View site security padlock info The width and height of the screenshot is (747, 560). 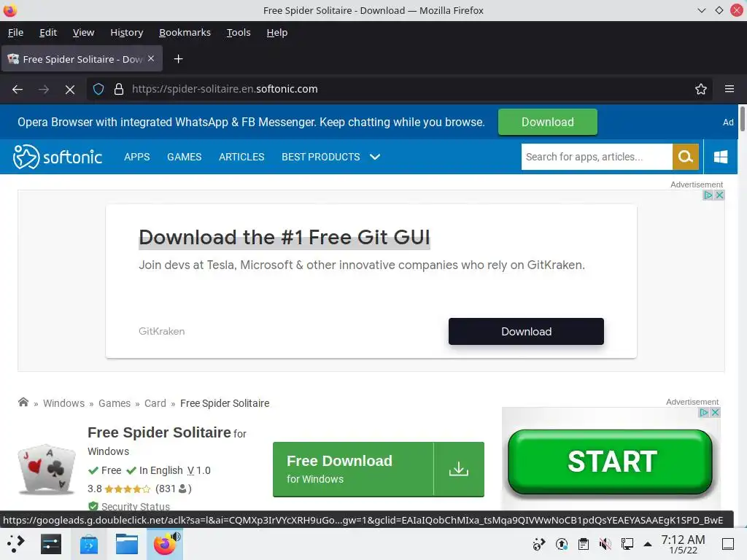(119, 89)
